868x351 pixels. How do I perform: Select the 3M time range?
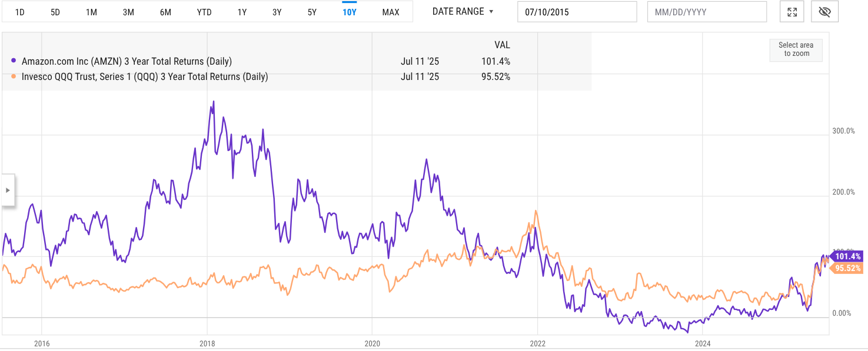click(x=128, y=12)
